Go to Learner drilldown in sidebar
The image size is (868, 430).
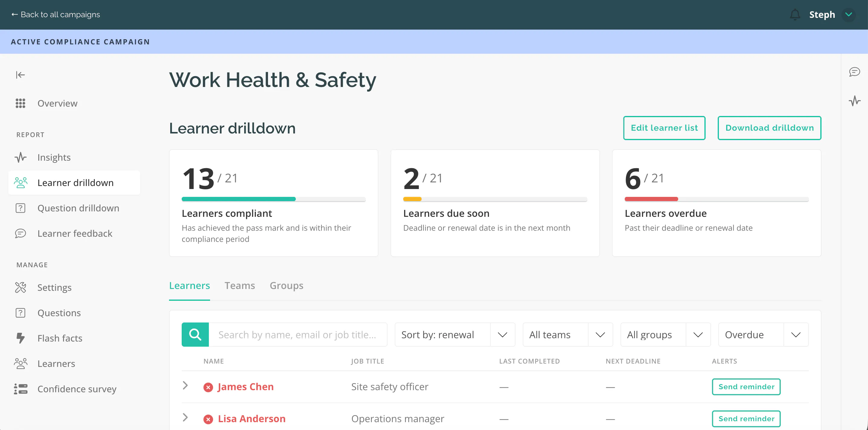pos(74,182)
